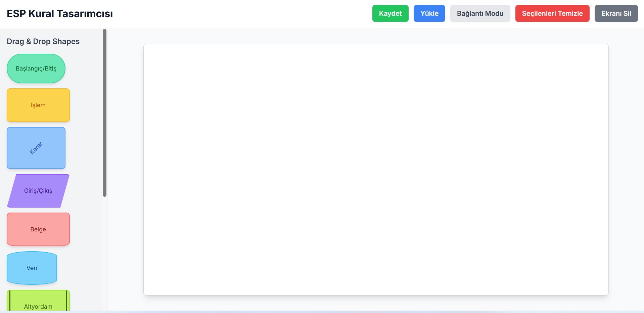
Task: Click the green Kaydet button
Action: 390,13
